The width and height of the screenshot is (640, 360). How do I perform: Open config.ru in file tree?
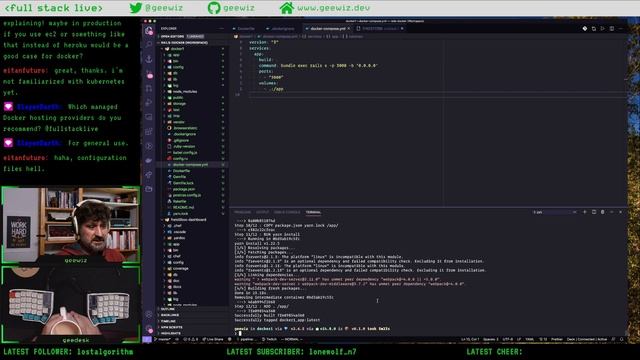pos(192,158)
